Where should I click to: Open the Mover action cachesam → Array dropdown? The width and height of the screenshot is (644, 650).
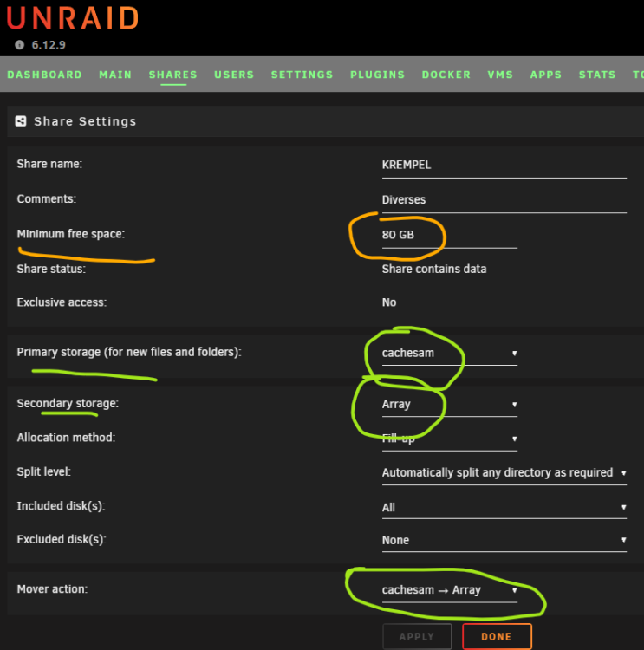click(450, 590)
